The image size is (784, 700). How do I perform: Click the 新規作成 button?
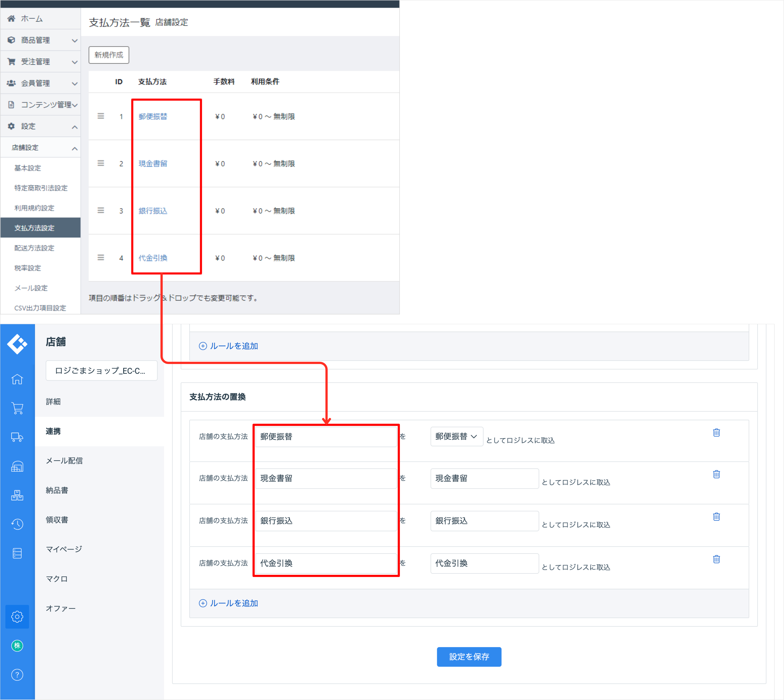click(108, 55)
